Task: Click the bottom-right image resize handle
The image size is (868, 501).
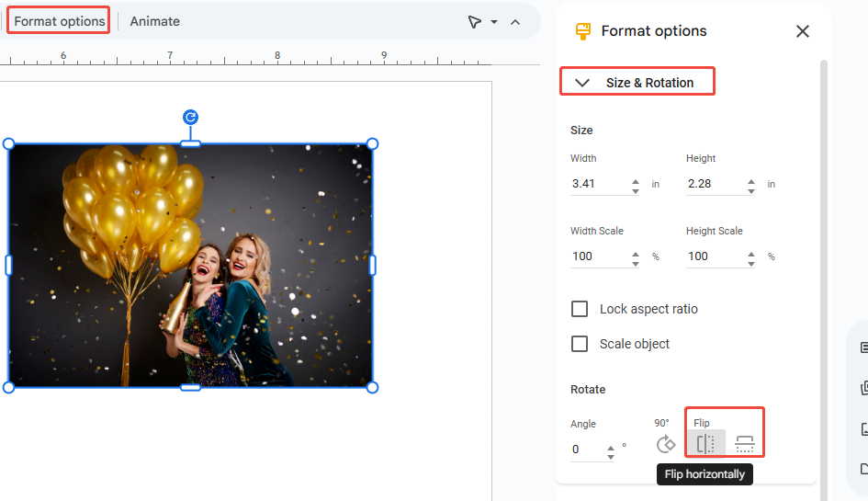Action: (373, 387)
